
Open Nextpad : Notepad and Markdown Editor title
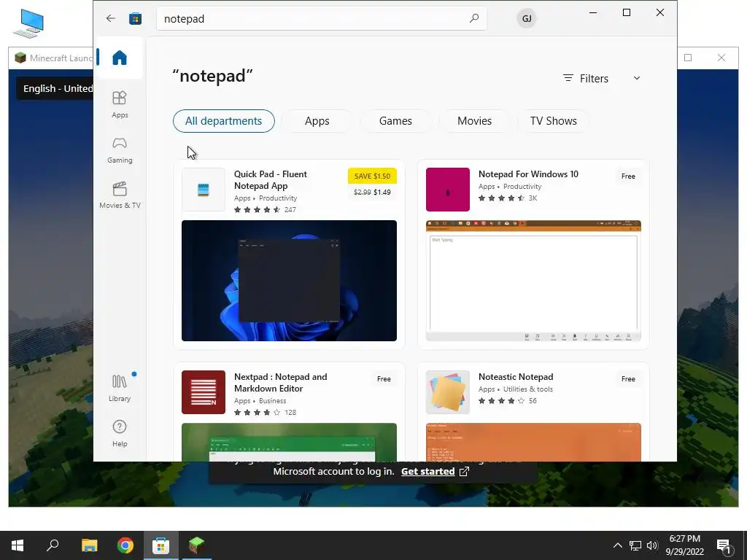[x=280, y=382]
